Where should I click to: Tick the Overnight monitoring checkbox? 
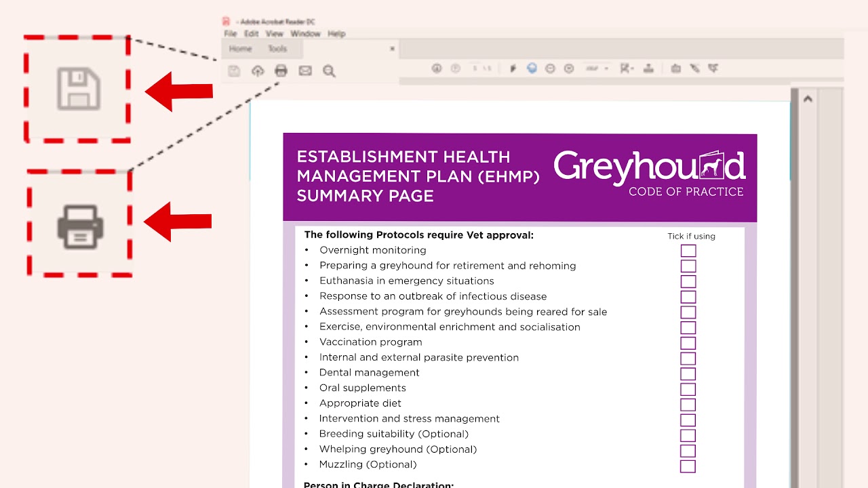[x=688, y=251]
